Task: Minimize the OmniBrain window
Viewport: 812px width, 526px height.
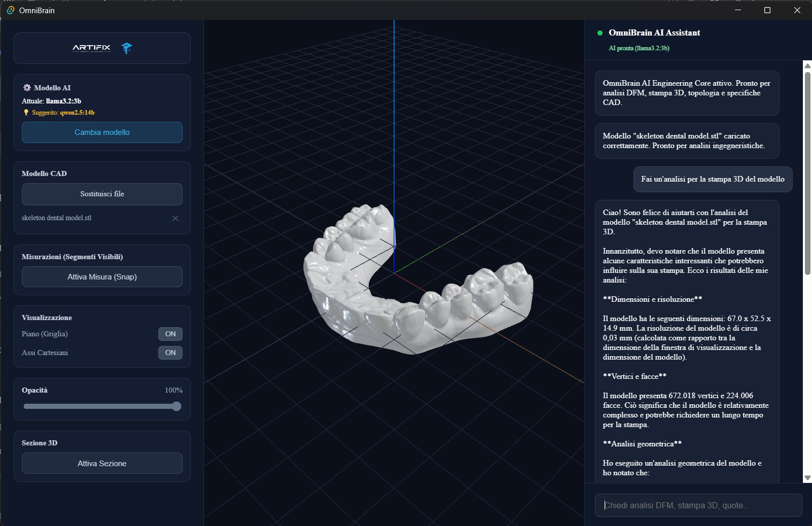Action: (x=737, y=10)
